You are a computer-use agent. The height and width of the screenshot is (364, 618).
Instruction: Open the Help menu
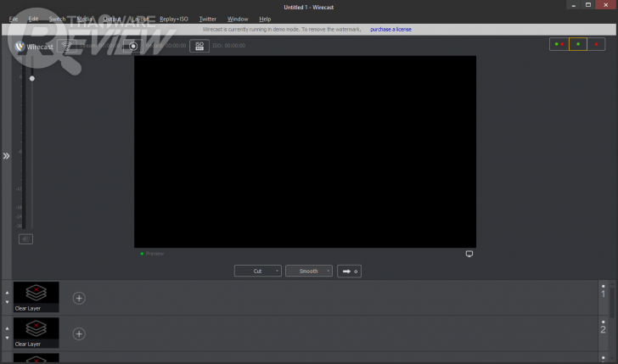point(265,19)
